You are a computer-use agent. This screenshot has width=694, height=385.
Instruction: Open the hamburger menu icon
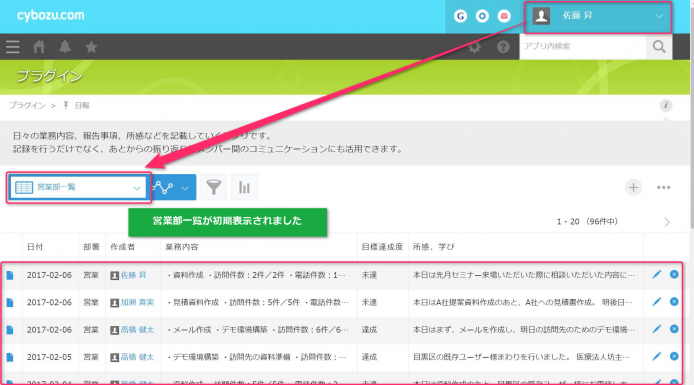click(12, 46)
